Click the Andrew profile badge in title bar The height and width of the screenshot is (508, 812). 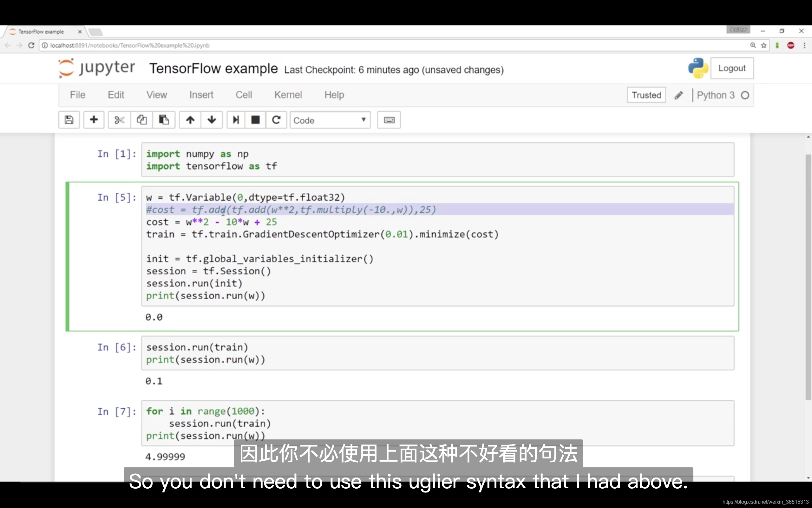click(x=738, y=30)
